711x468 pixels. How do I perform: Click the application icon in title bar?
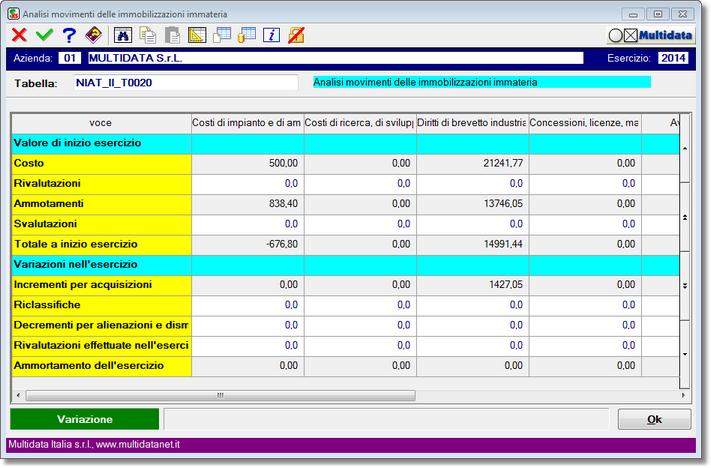pos(14,14)
